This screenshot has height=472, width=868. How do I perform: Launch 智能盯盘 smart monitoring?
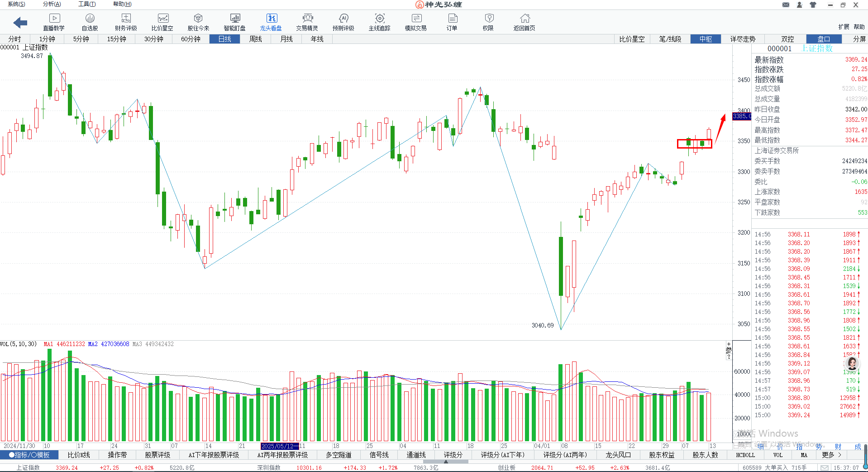[x=234, y=22]
